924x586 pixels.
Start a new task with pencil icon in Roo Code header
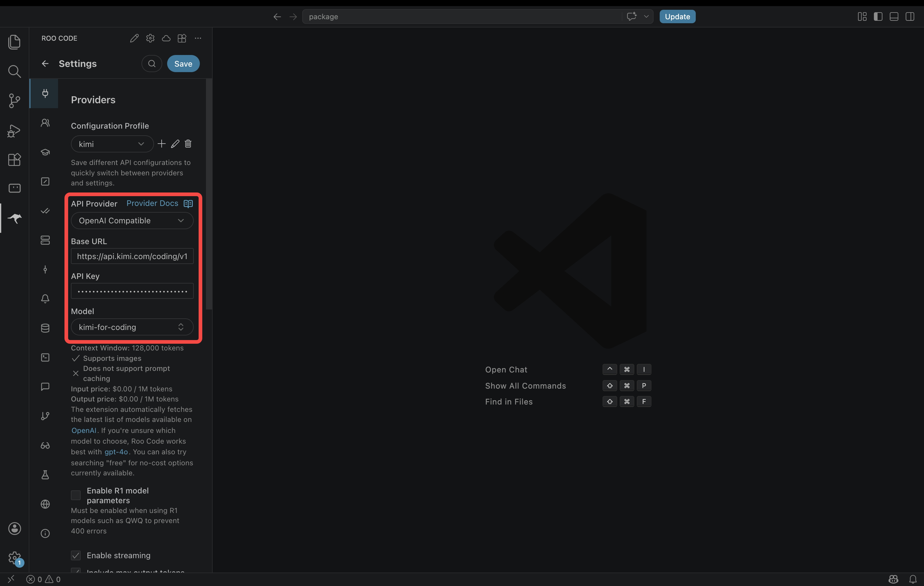(x=134, y=38)
